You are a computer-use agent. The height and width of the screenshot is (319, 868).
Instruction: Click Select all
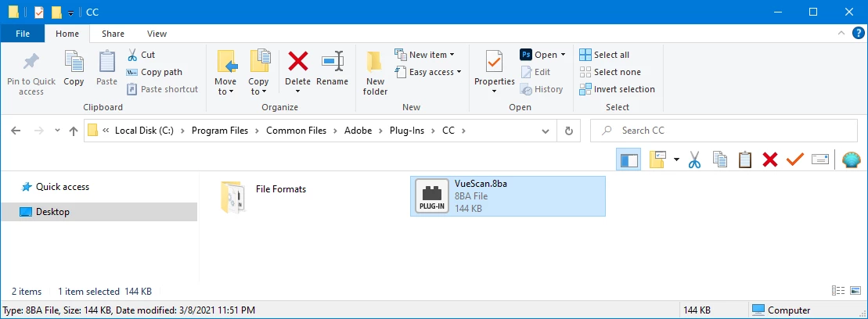[x=604, y=55]
